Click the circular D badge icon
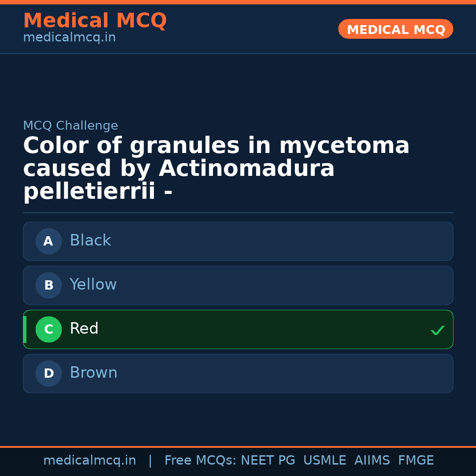This screenshot has width=476, height=476. [48, 373]
